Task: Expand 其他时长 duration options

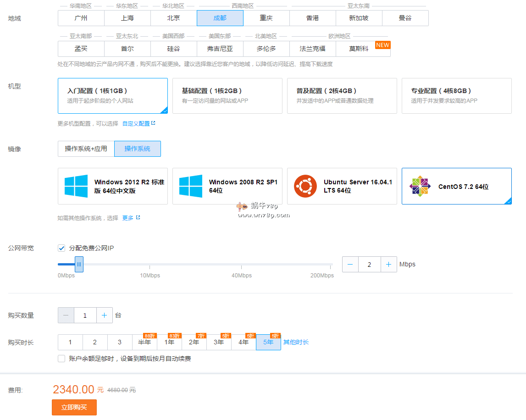Action: 296,342
